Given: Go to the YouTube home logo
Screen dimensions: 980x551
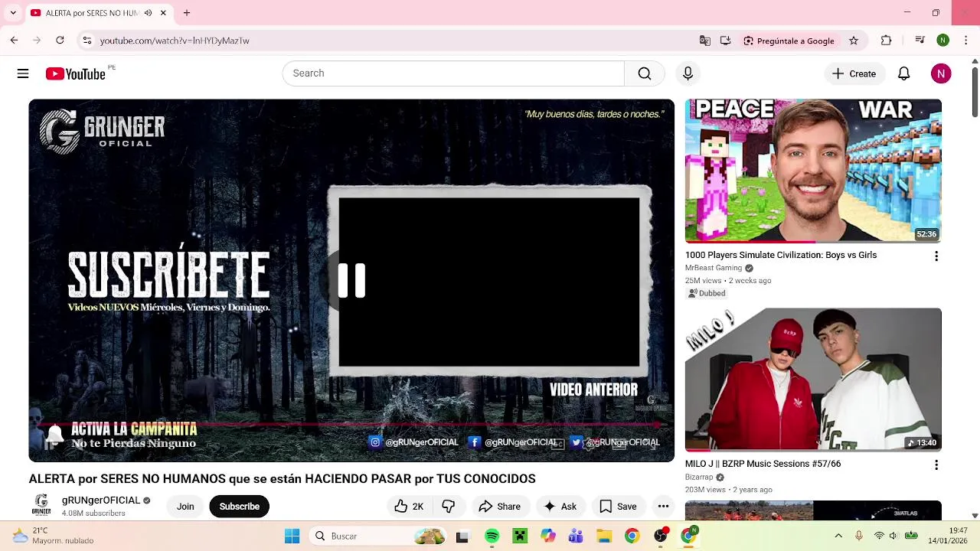Looking at the screenshot, I should 75,73.
